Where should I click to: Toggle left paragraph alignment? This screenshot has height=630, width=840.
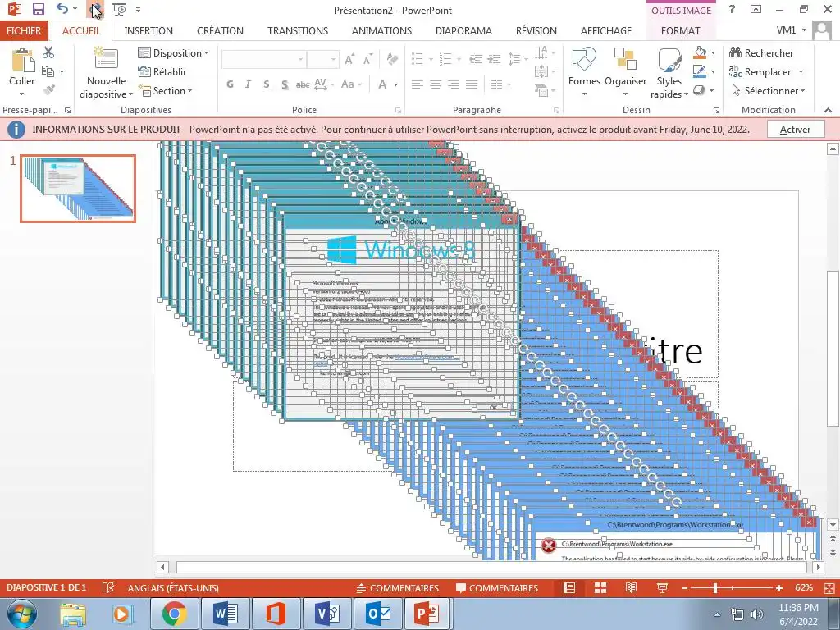[418, 84]
